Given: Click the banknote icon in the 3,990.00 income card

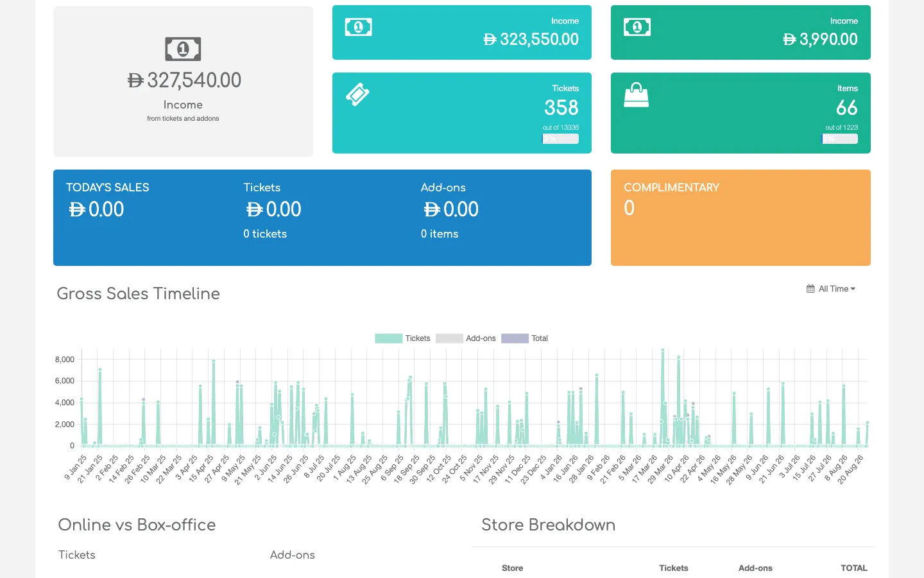Looking at the screenshot, I should click(637, 27).
